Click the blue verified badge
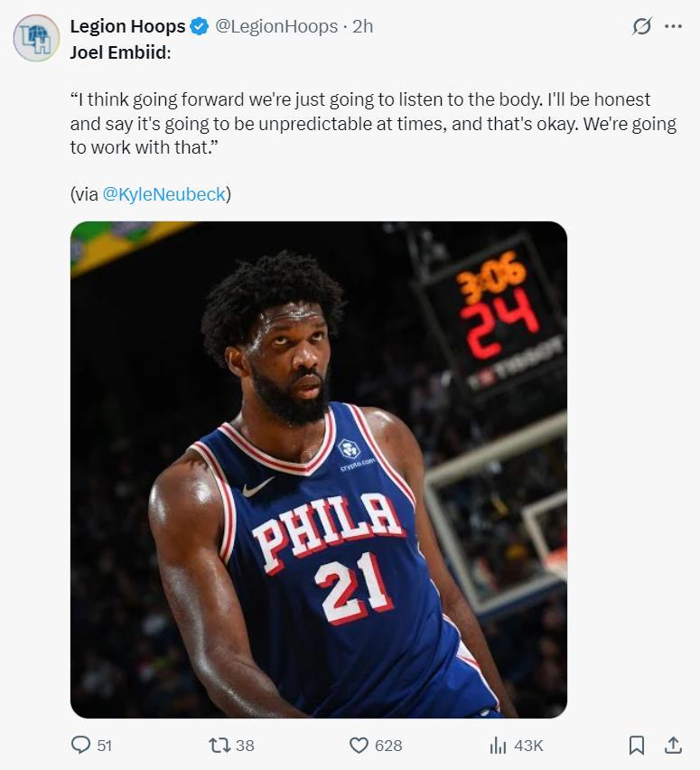Viewport: 700px width, 770px height. (x=199, y=27)
